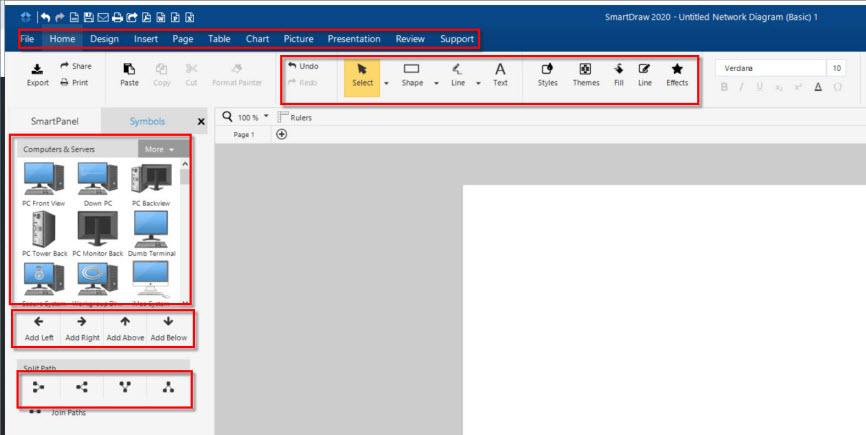Toggle Italic text formatting
This screenshot has height=435, width=866.
[741, 87]
